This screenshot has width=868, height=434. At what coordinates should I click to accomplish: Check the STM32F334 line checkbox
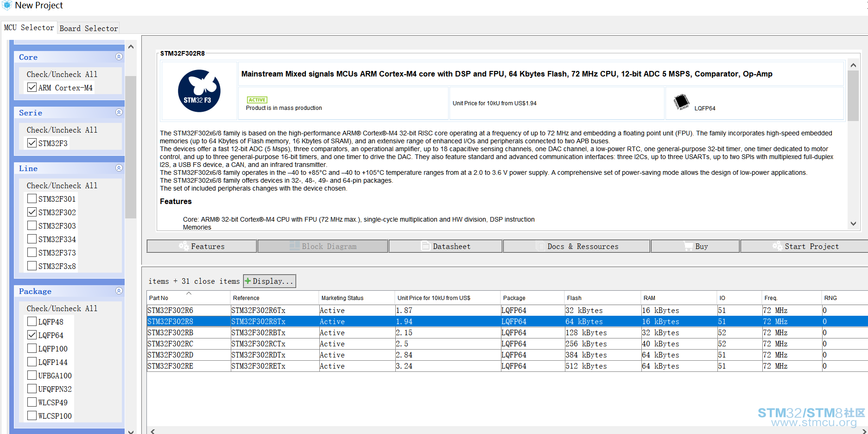[32, 239]
